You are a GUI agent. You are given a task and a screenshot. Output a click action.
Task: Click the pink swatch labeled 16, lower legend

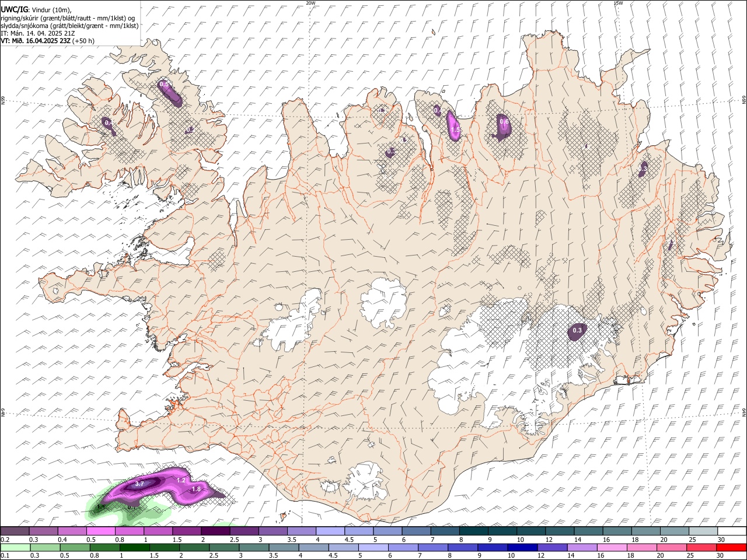[612, 547]
